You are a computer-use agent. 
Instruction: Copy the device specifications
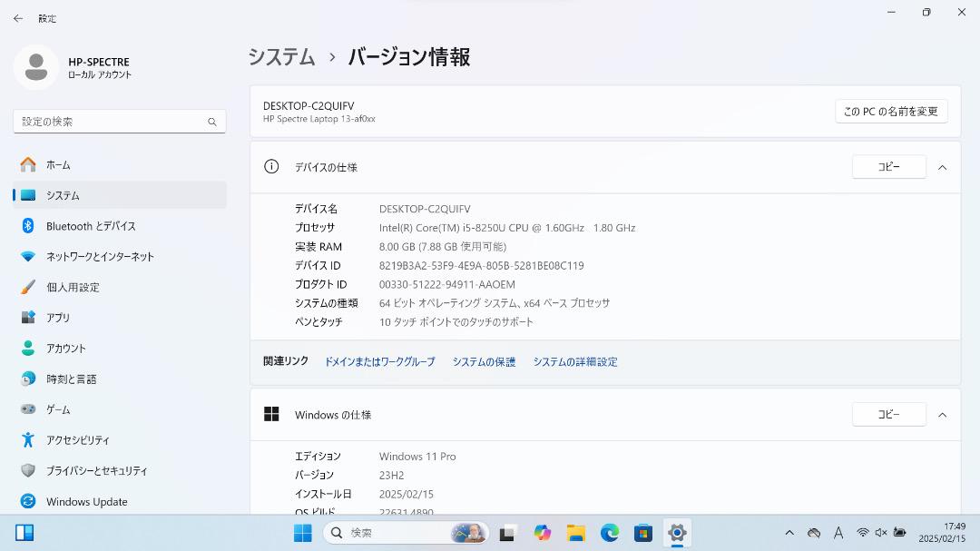pos(888,167)
